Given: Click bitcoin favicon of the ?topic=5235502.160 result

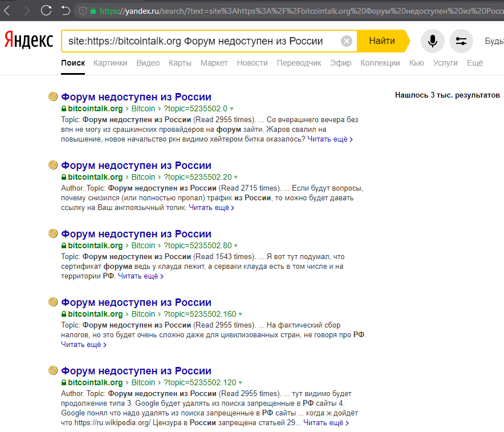Looking at the screenshot, I should [52, 302].
